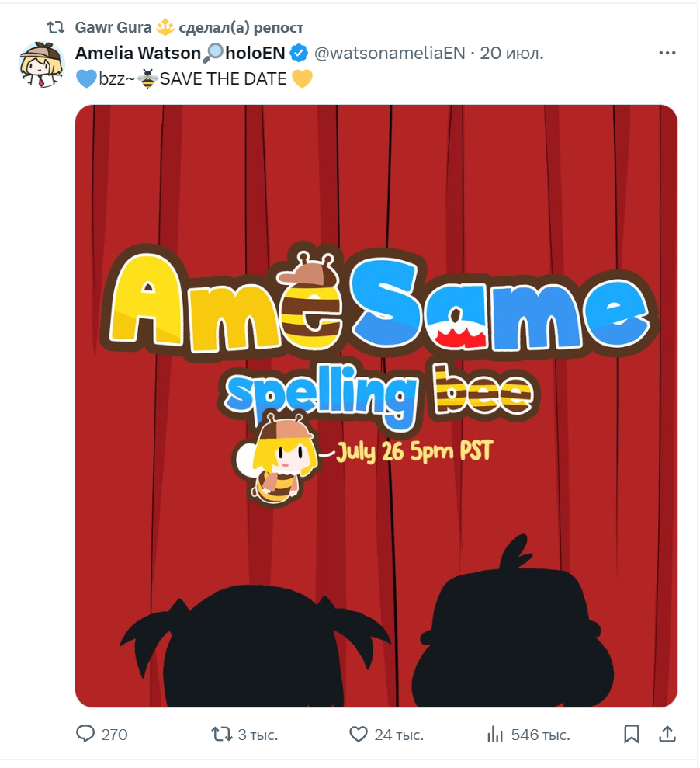The height and width of the screenshot is (768, 700).
Task: Click the reply speech bubble icon
Action: click(85, 734)
